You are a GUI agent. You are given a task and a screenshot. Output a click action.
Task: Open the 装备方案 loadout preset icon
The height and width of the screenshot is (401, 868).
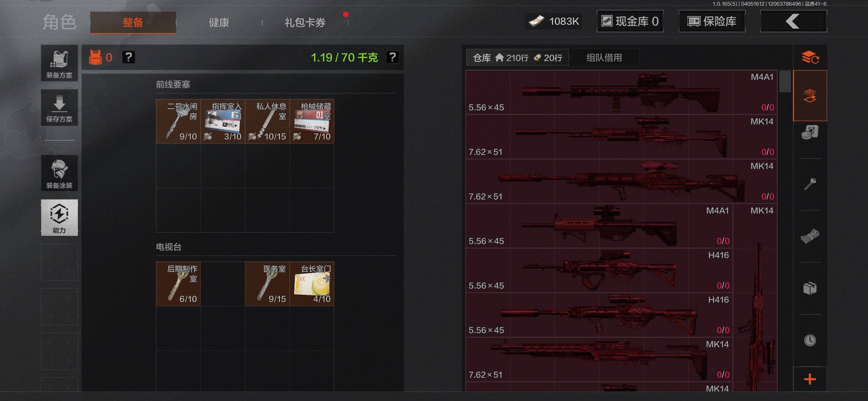(59, 63)
